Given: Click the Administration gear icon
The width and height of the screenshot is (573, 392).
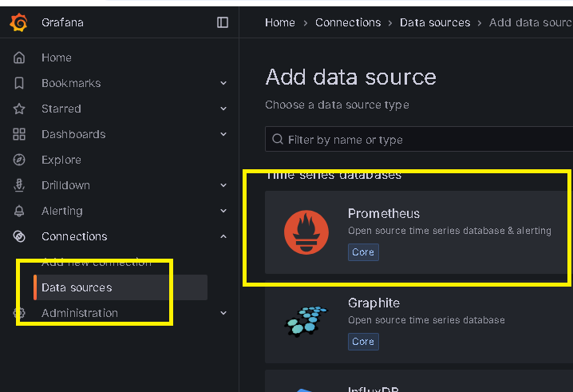Looking at the screenshot, I should pyautogui.click(x=19, y=313).
